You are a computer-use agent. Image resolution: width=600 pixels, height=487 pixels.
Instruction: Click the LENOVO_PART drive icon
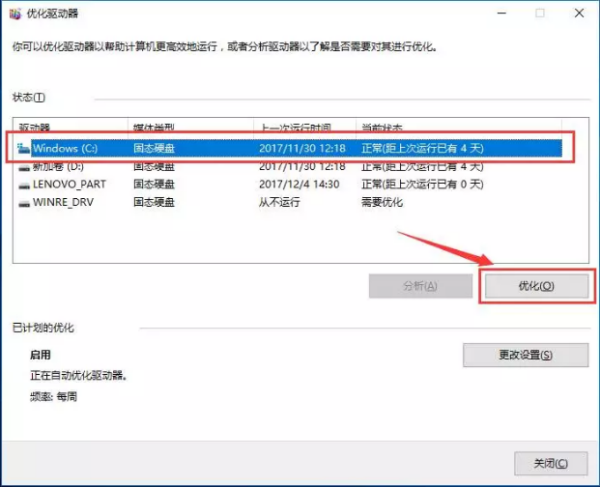point(24,184)
